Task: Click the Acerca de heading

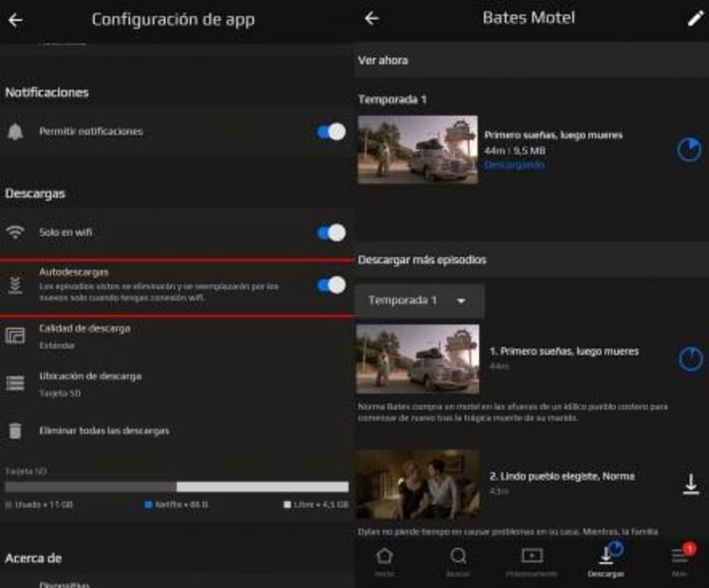Action: click(x=33, y=559)
